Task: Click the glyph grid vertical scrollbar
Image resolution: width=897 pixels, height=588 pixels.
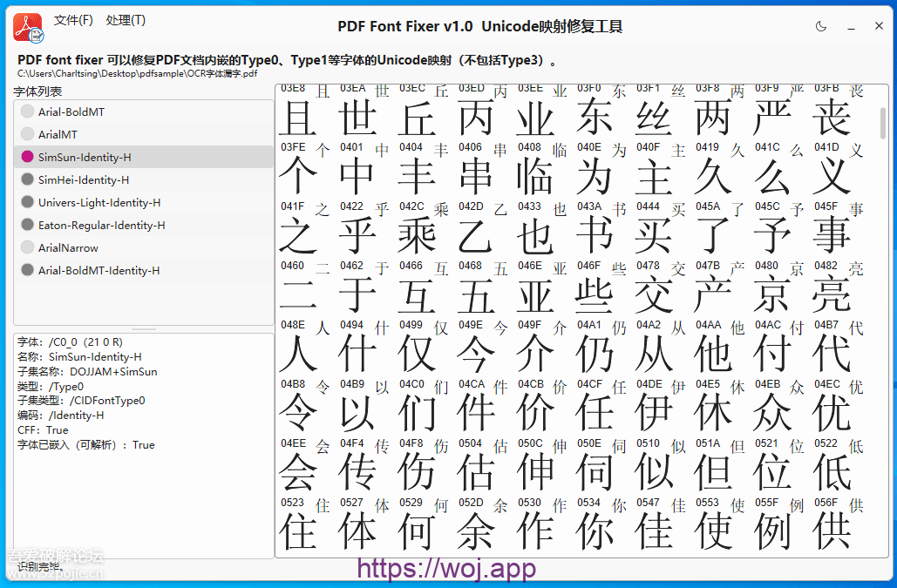Action: (882, 123)
